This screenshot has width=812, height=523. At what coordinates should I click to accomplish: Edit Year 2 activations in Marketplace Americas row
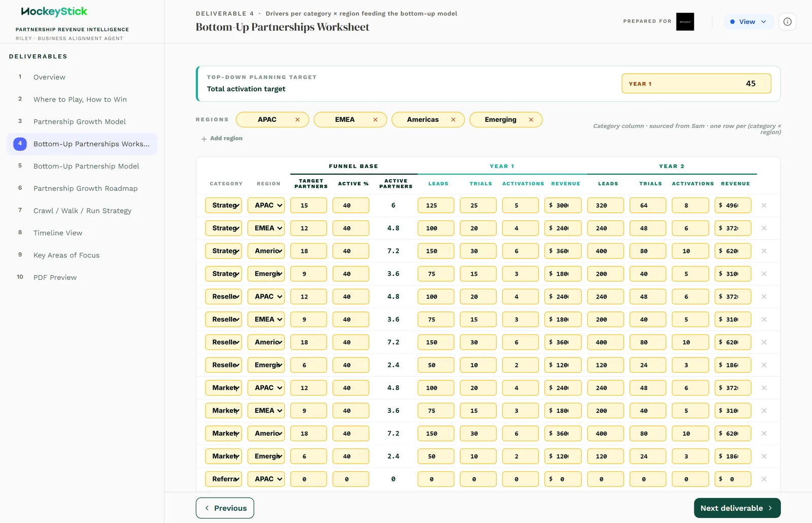point(690,434)
